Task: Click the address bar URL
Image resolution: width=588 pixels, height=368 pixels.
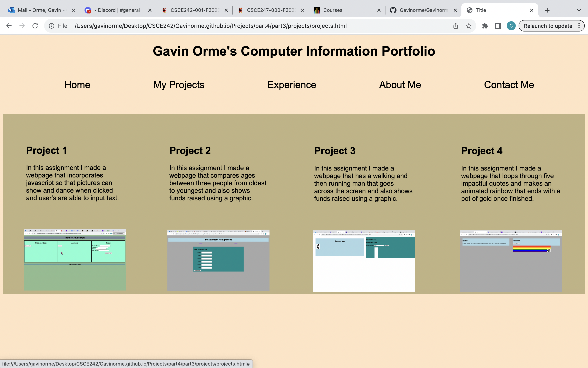Action: pos(210,26)
